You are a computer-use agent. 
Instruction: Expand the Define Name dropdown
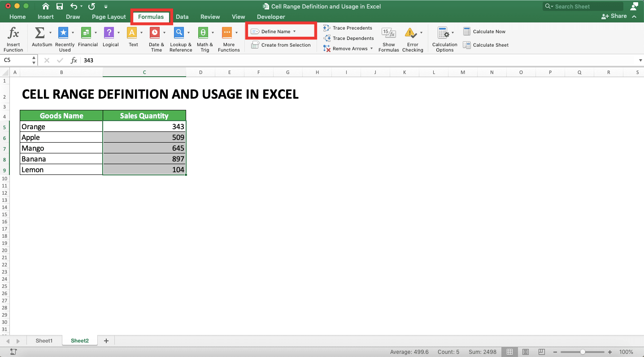pyautogui.click(x=294, y=31)
